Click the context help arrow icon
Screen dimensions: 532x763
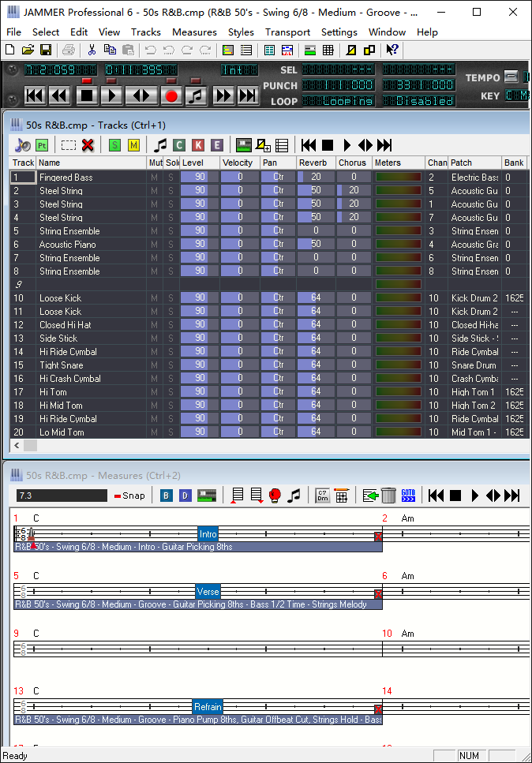(393, 50)
